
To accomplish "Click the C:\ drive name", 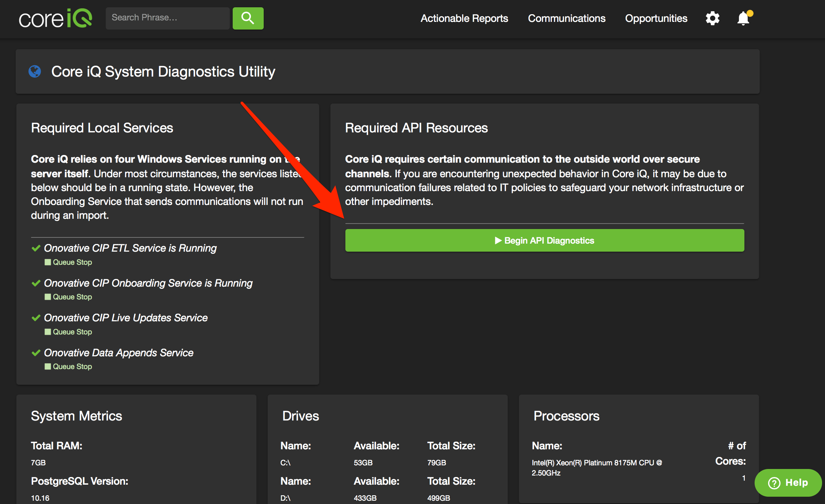I will tap(285, 463).
